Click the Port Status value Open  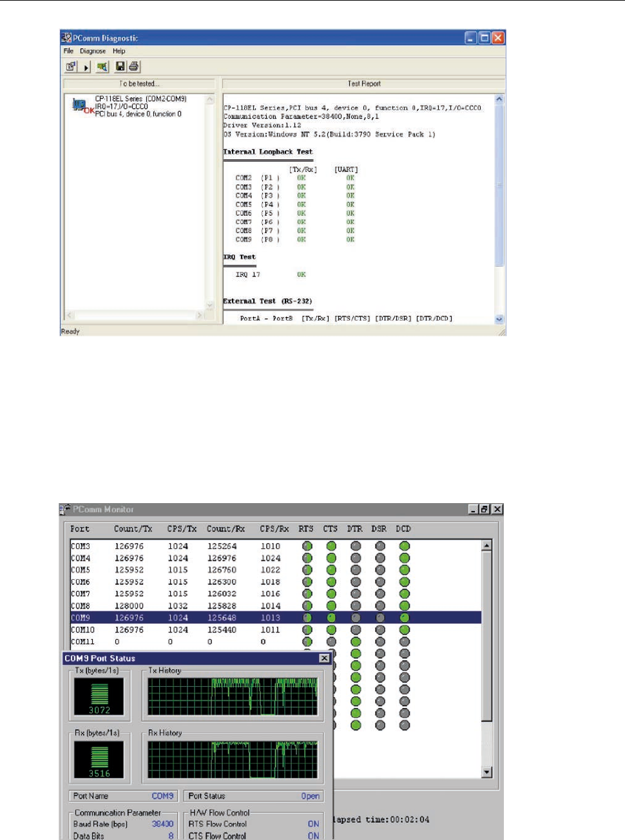(310, 796)
